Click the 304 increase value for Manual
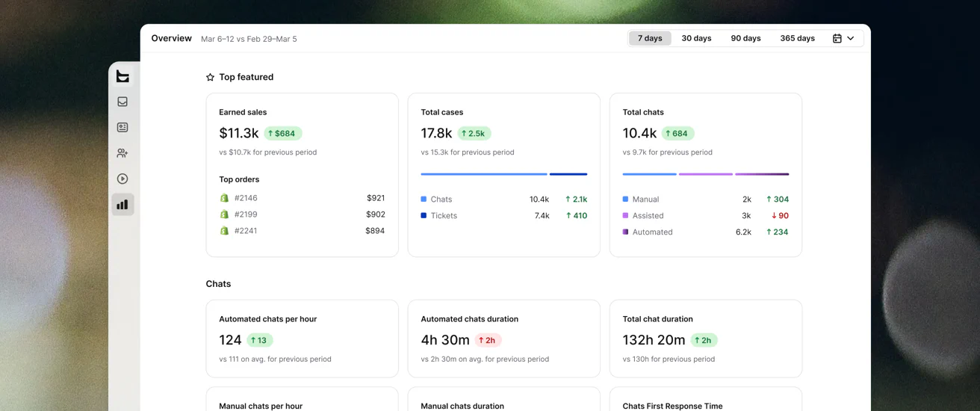This screenshot has width=980, height=411. (x=778, y=200)
